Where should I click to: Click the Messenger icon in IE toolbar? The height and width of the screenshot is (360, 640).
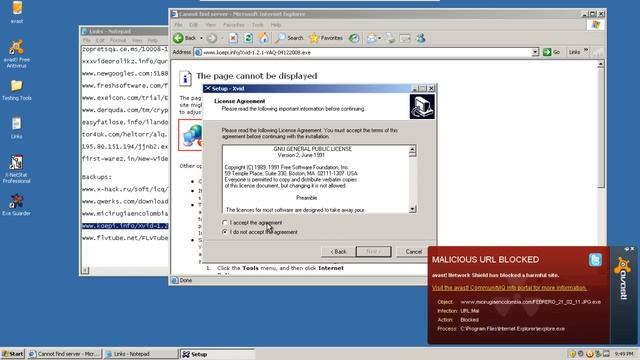coord(420,38)
